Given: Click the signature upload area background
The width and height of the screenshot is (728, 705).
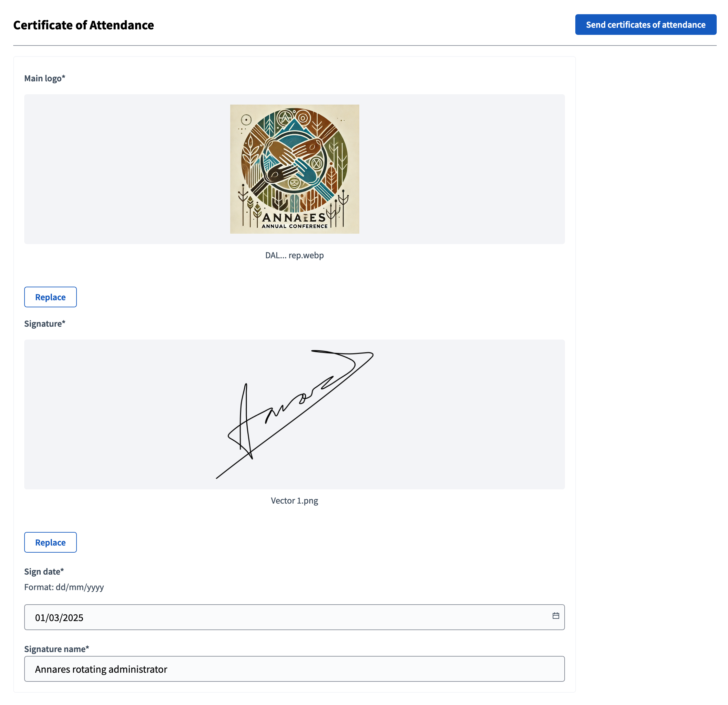Looking at the screenshot, I should 111,412.
